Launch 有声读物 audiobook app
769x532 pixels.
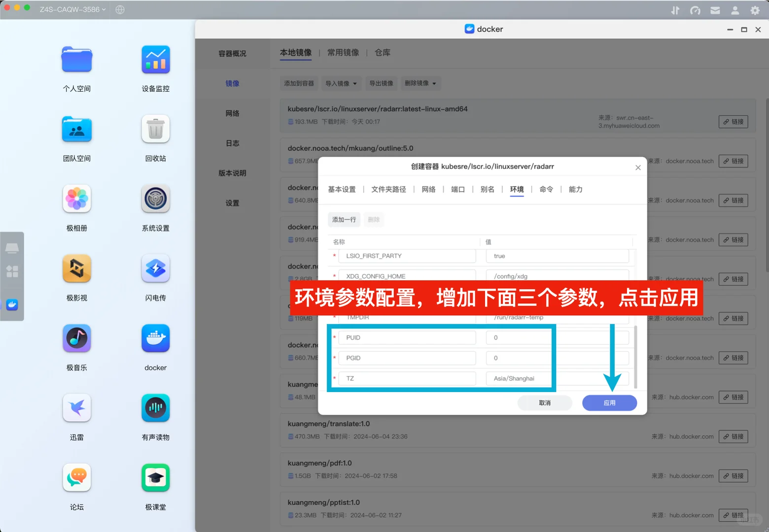point(155,408)
